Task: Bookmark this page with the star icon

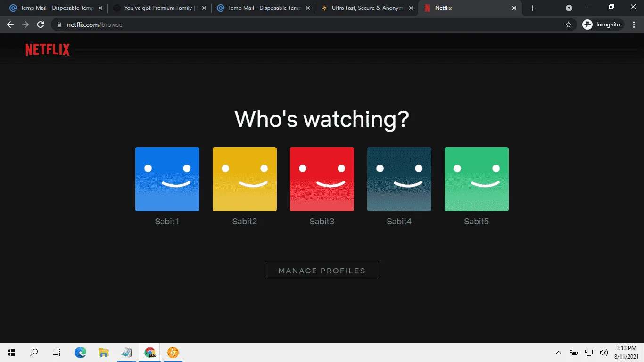Action: pos(568,25)
